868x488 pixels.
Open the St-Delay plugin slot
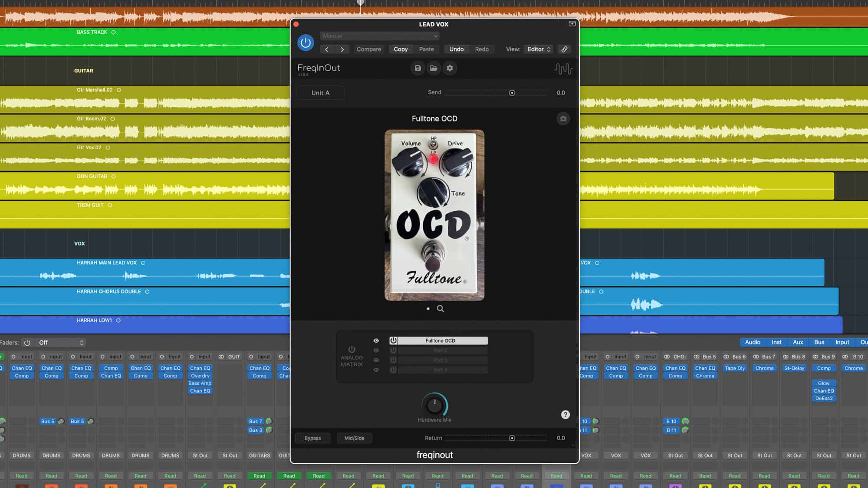point(794,368)
